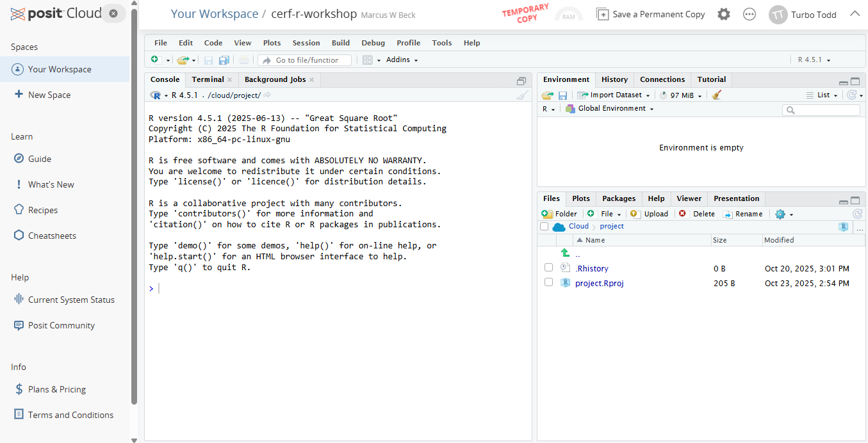Open the Posit Cloud settings gear

723,14
